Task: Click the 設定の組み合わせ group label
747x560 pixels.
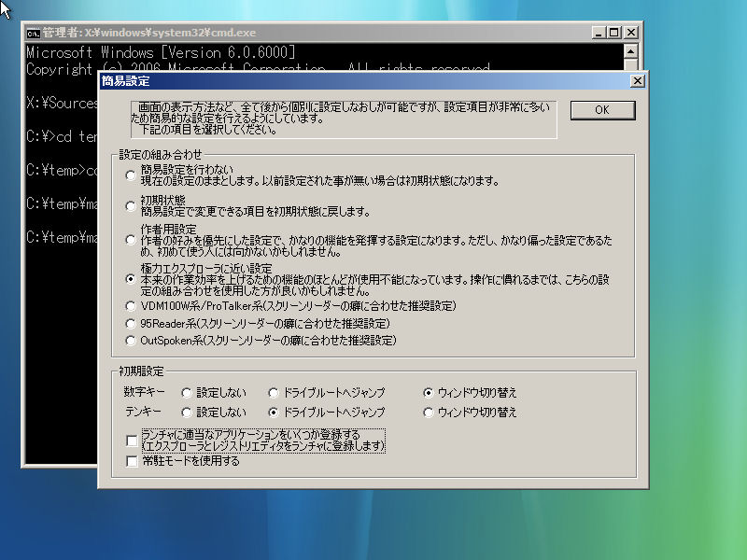Action: pos(161,155)
